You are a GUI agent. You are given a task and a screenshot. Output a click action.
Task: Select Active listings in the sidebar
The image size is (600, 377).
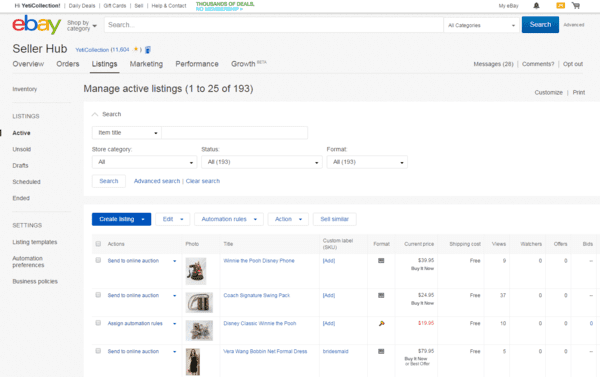coord(21,133)
